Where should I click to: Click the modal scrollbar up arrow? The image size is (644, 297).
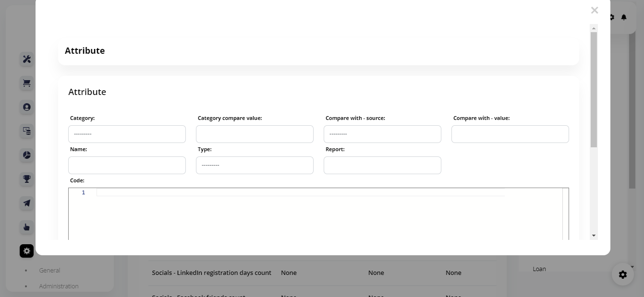(x=594, y=28)
